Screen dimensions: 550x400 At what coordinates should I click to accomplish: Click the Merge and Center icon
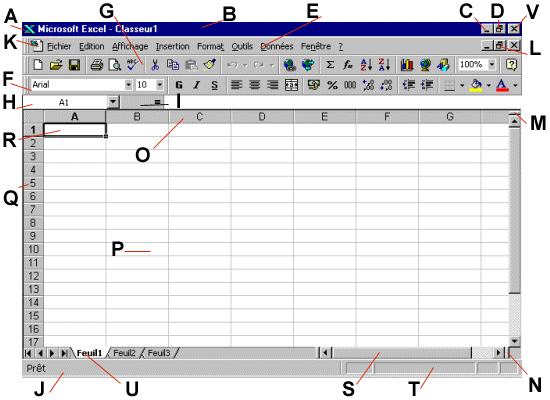291,85
